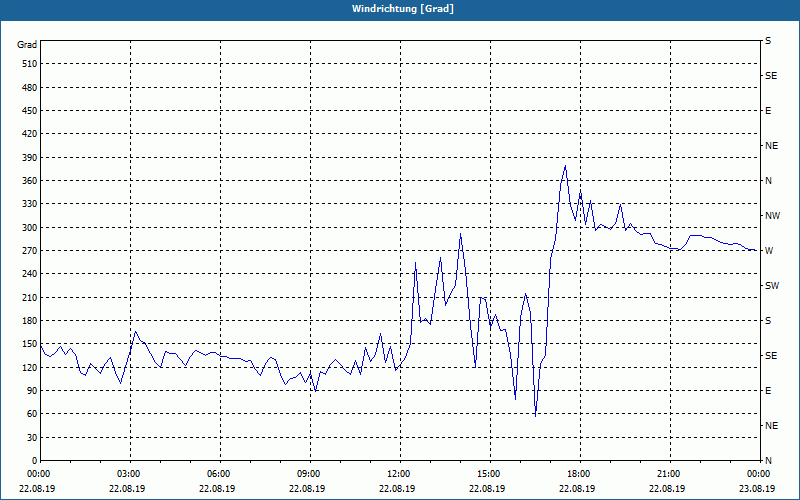
Task: Select the 480 value on the degree axis
Action: coord(29,88)
